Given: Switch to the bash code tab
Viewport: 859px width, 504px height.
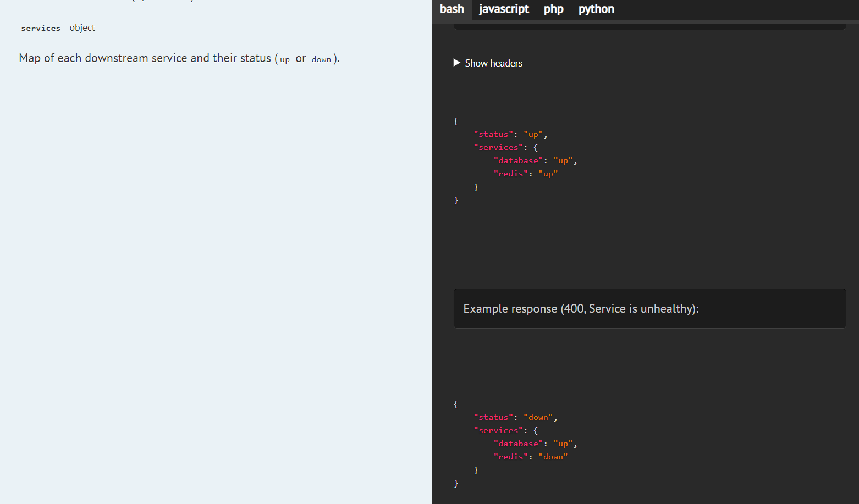Looking at the screenshot, I should pyautogui.click(x=451, y=9).
